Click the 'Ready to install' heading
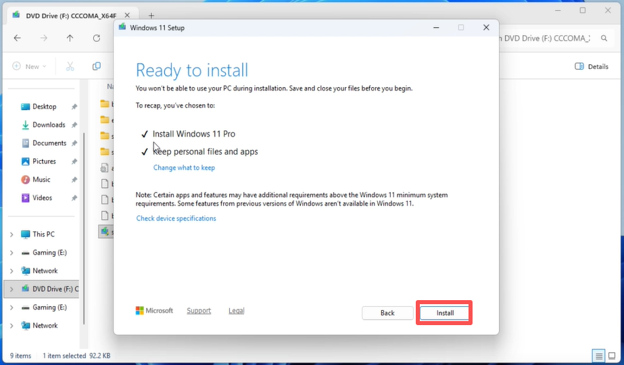Screen dimensions: 624x365 (x=192, y=70)
